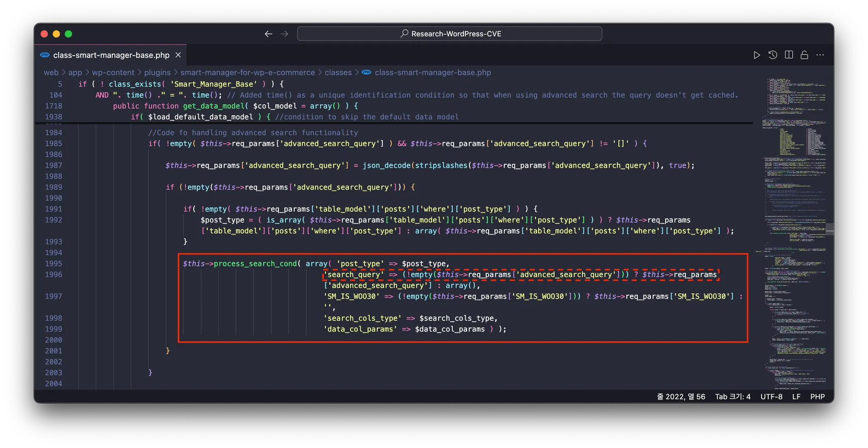Viewport: 868px width, 448px height.
Task: Click the split editor icon
Action: pos(789,55)
